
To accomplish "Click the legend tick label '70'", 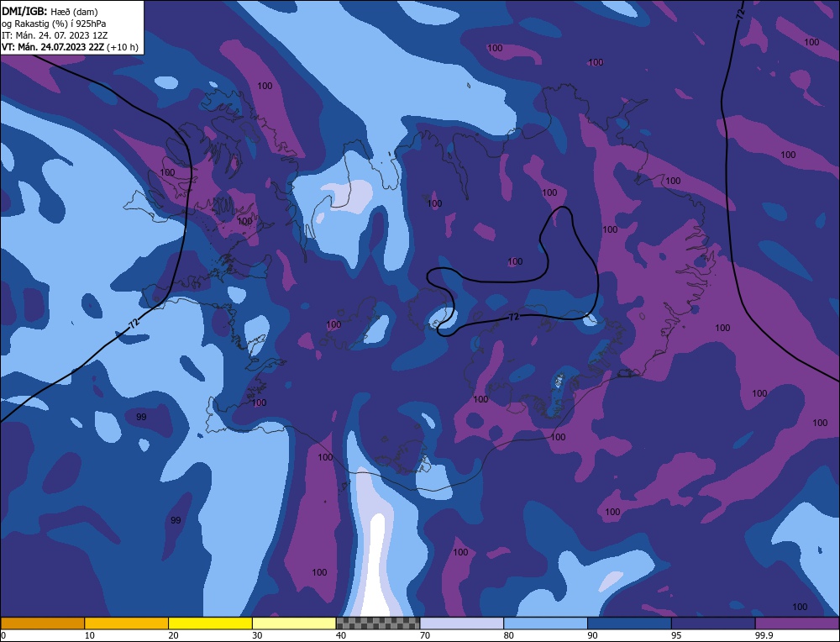I will pos(425,635).
